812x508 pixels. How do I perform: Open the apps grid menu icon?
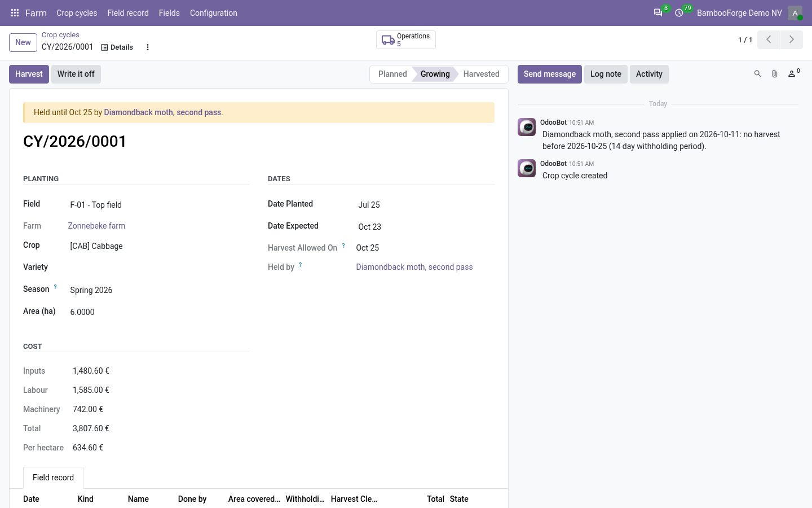pos(15,12)
